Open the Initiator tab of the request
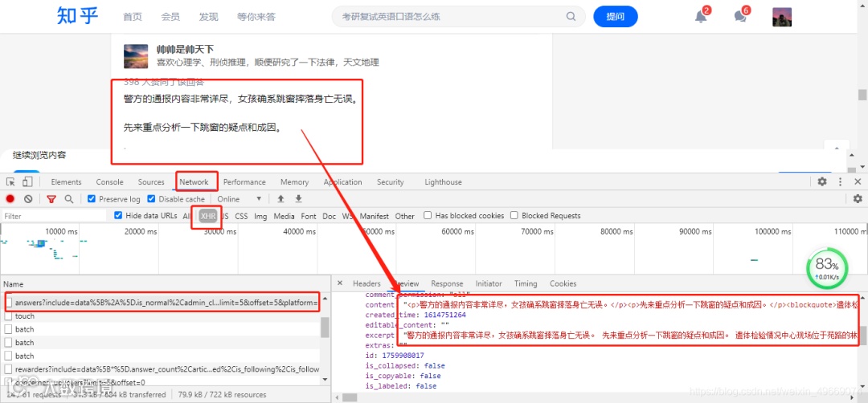This screenshot has height=403, width=868. pos(489,283)
